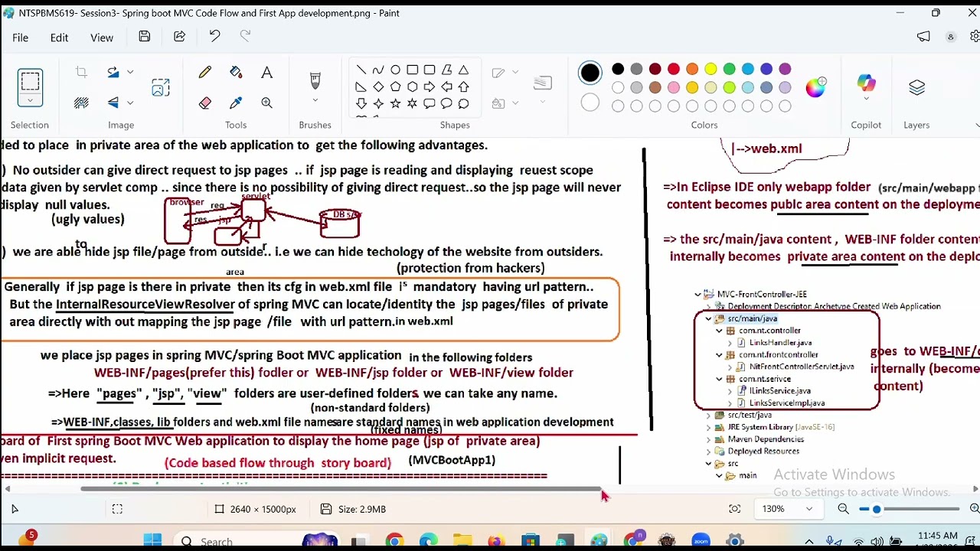The image size is (980, 551).
Task: Open the Edit colors wheel
Action: tap(815, 86)
